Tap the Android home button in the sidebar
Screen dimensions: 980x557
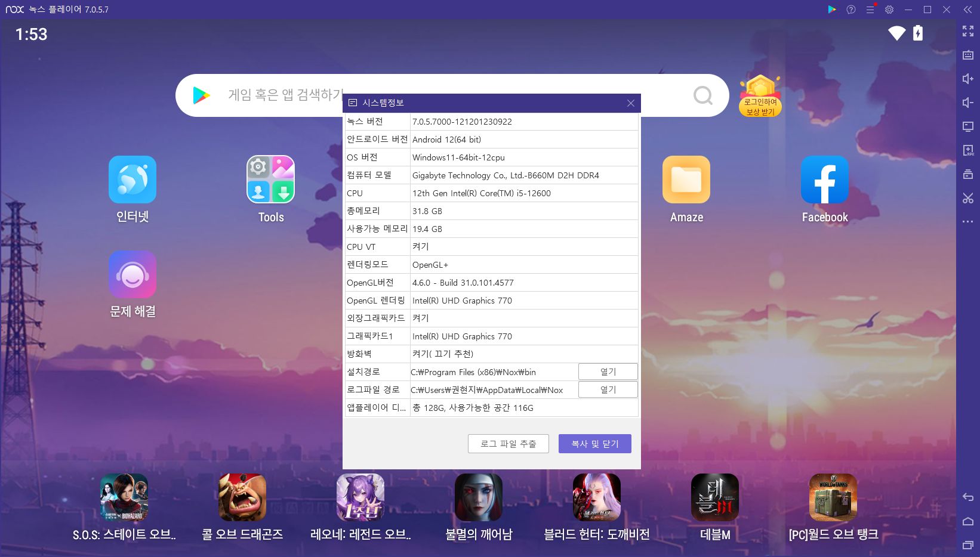[x=968, y=521]
